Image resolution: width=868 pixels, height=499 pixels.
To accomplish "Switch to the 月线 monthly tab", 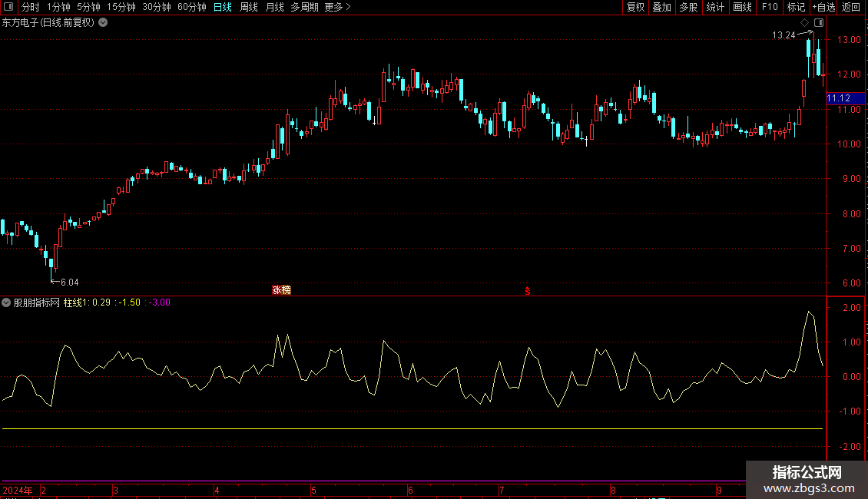I will point(274,7).
